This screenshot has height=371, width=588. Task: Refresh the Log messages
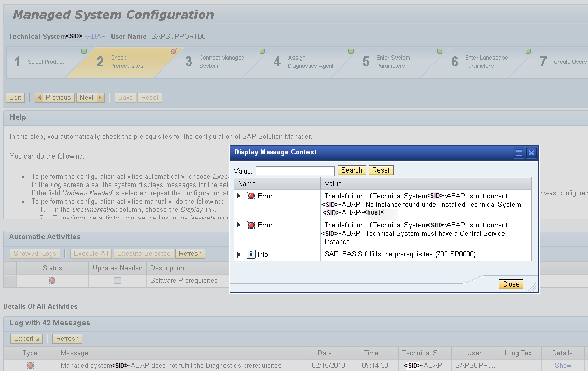(67, 339)
